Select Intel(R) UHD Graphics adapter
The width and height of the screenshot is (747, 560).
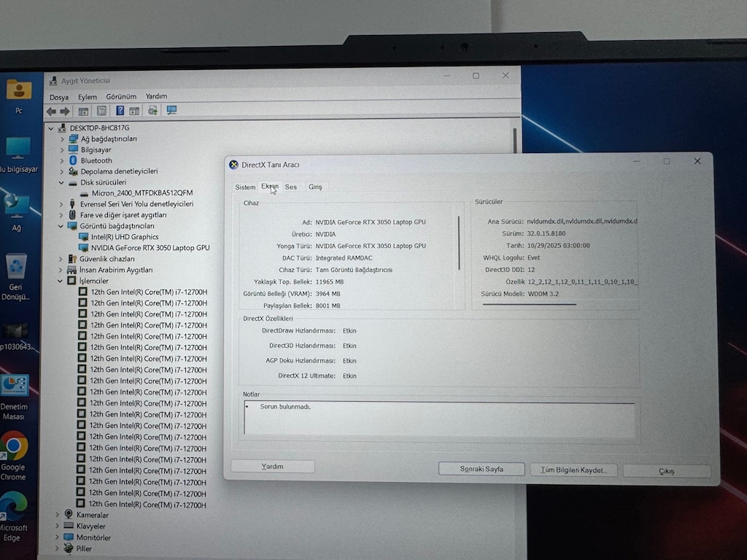click(124, 237)
